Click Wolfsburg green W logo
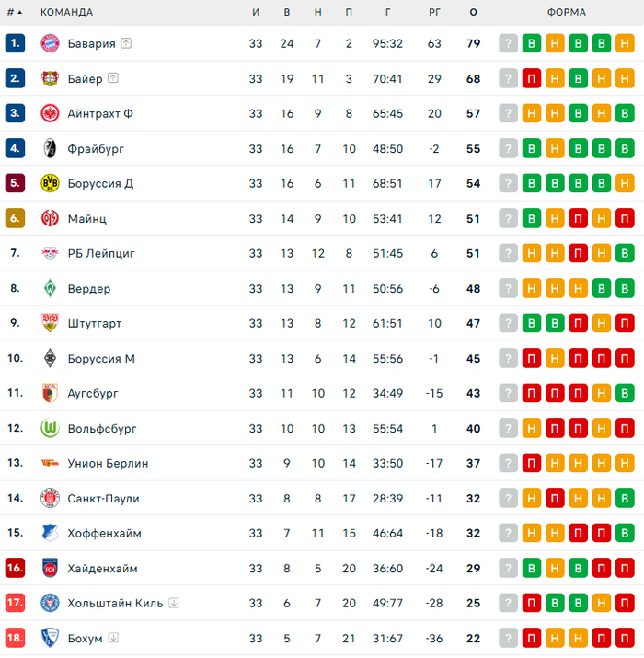The width and height of the screenshot is (644, 658). click(50, 428)
